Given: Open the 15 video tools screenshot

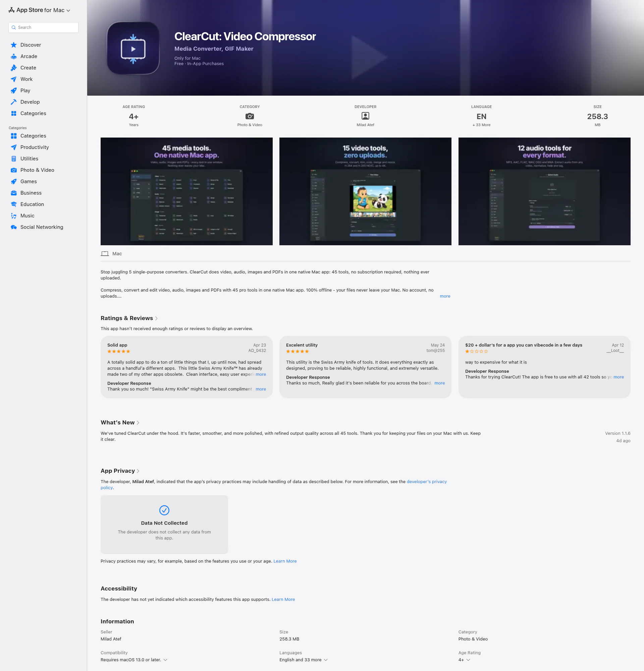Looking at the screenshot, I should pyautogui.click(x=365, y=191).
